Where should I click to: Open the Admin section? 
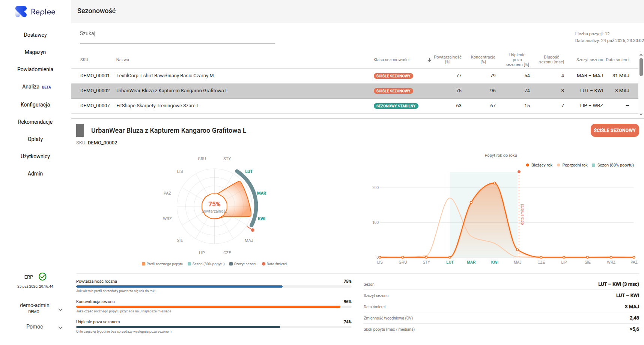35,174
